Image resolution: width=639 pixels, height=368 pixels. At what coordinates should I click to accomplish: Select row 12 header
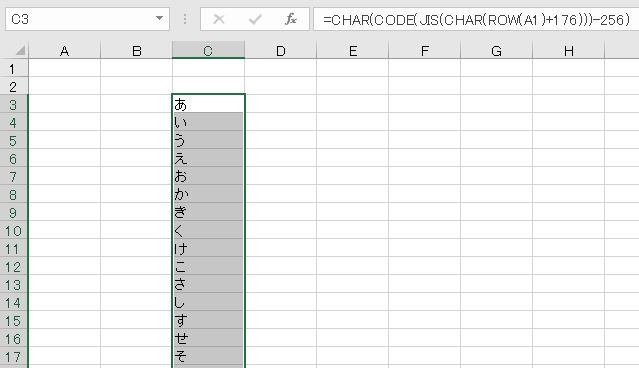[14, 266]
